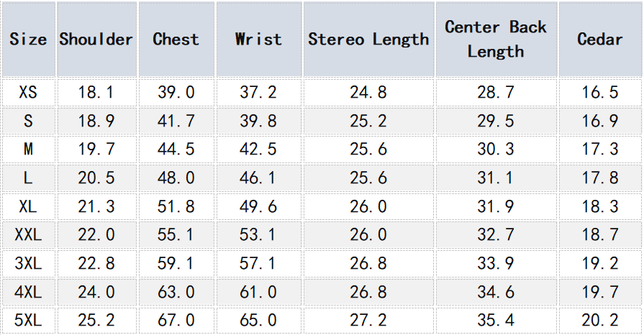Image resolution: width=644 pixels, height=335 pixels.
Task: Click shoulder value 18.1 for XS
Action: pos(96,93)
